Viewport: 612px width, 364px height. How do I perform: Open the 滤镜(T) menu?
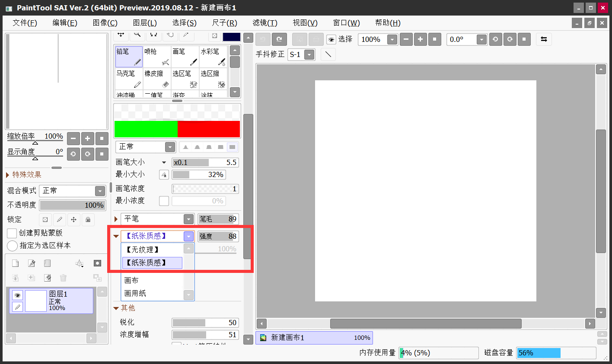pos(265,23)
